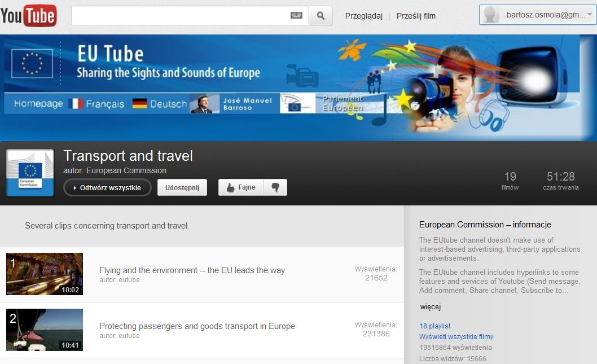
Task: Click the search magnifier button
Action: [321, 16]
